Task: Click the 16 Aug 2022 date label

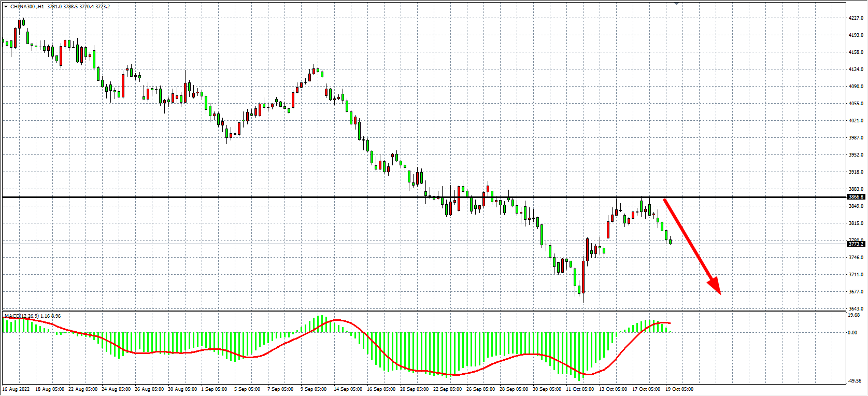Action: 16,389
